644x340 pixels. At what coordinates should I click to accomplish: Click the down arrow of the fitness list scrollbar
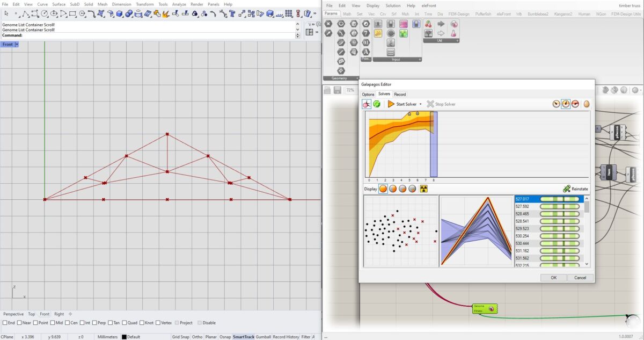[x=586, y=264]
